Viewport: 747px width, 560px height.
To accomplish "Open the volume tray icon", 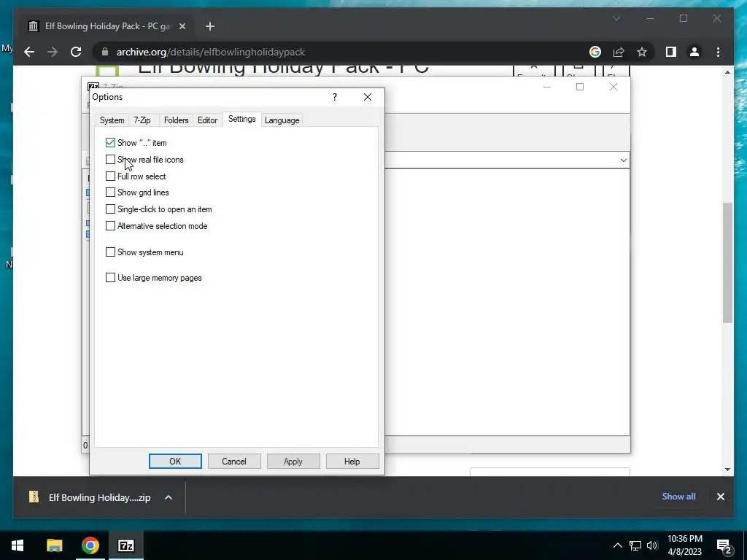I will tap(652, 545).
